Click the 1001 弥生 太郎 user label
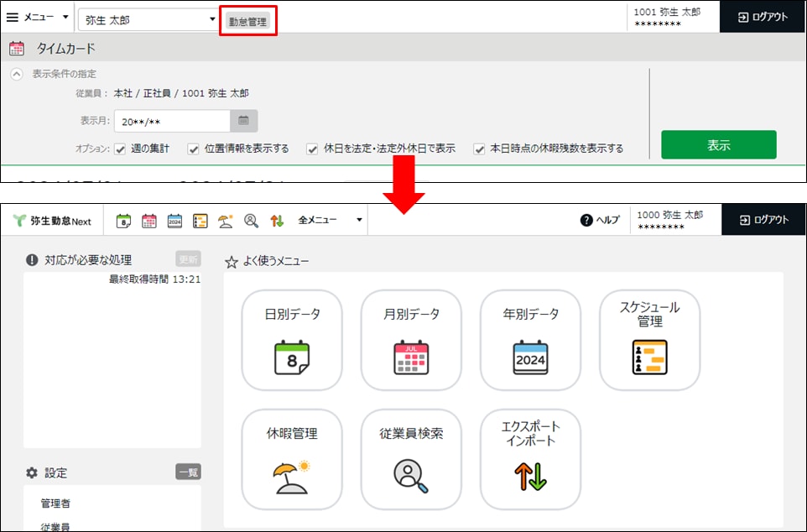This screenshot has width=807, height=532. [x=667, y=12]
